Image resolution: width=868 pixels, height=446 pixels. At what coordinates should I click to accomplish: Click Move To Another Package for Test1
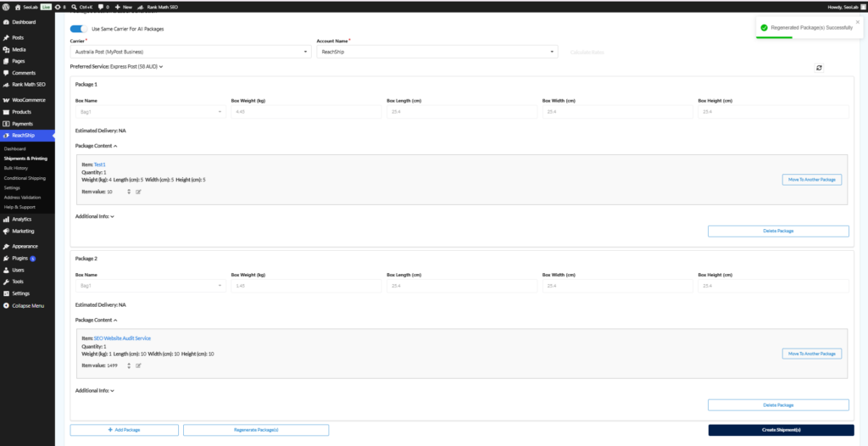point(811,180)
